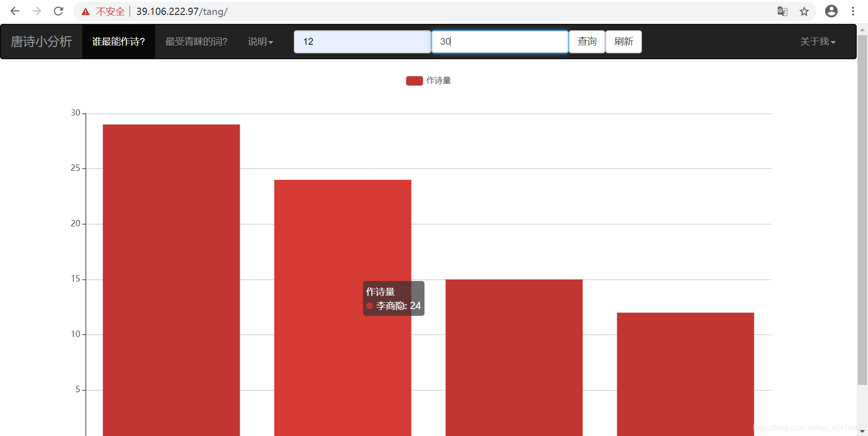Click the scrollbar up arrow
868x436 pixels.
click(x=862, y=30)
